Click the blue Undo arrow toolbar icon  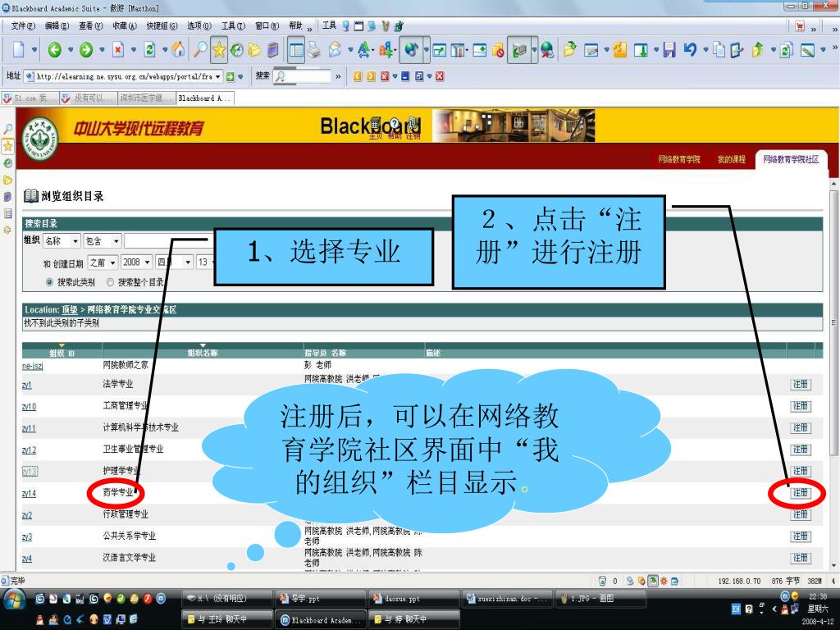690,50
